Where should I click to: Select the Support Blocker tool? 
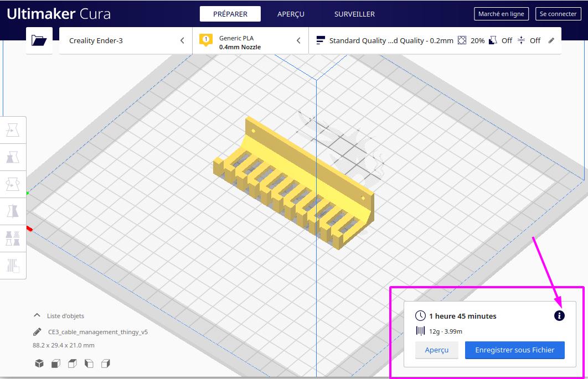pos(13,266)
